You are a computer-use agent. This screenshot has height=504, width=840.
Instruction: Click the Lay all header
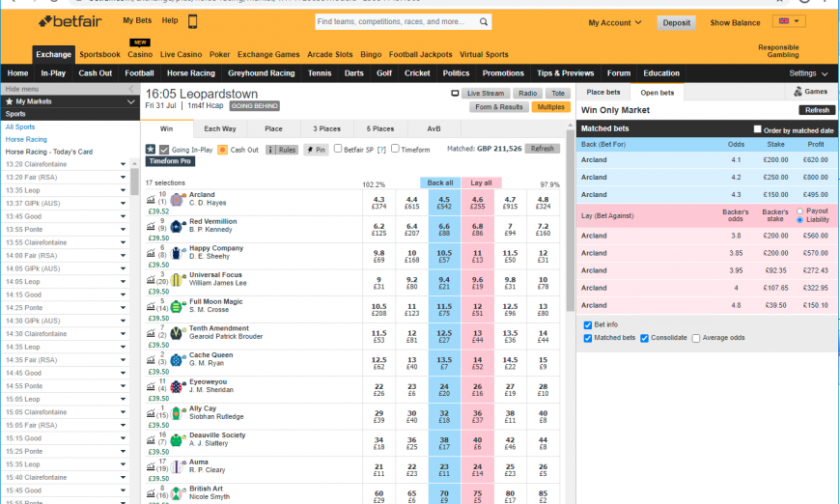(x=481, y=182)
